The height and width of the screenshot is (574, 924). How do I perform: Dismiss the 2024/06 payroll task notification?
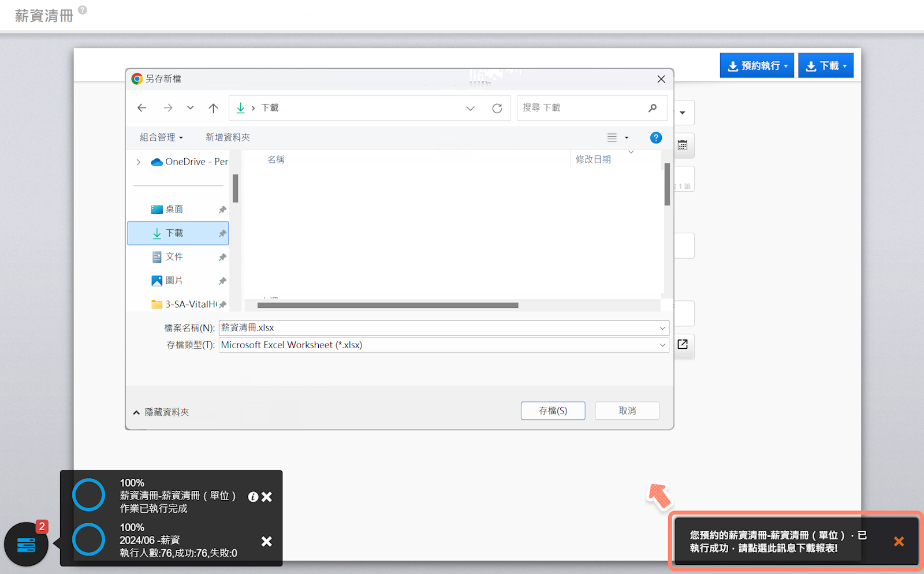266,541
